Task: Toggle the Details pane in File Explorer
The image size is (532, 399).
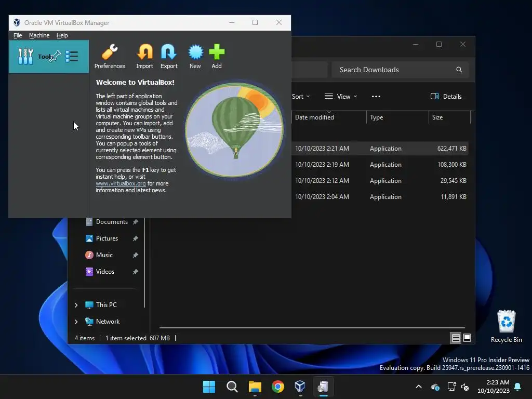Action: coord(446,97)
